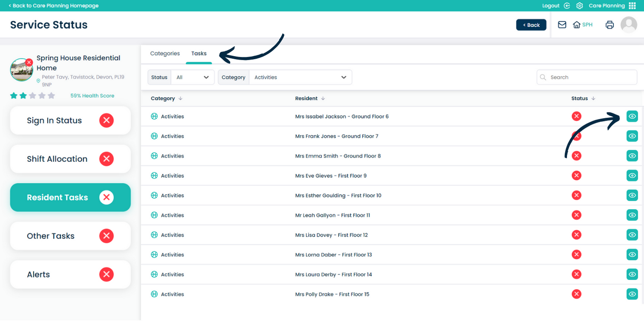Open the Care Planning apps grid icon
This screenshot has width=644, height=322.
click(632, 6)
